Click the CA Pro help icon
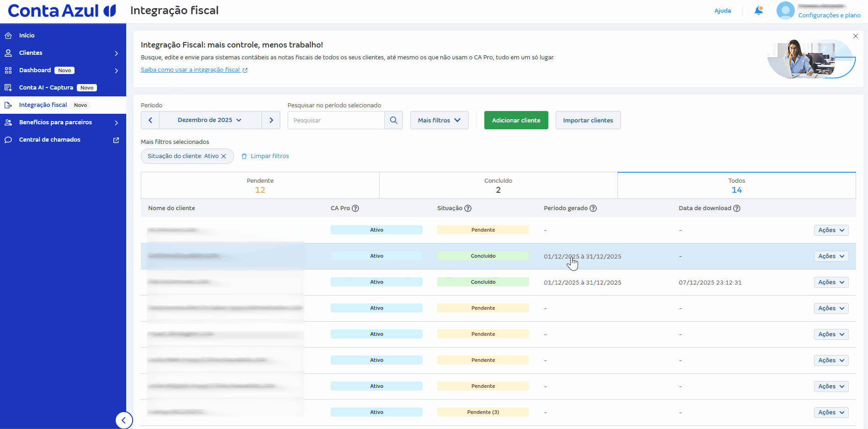Screen dimensions: 868x429 (355, 208)
